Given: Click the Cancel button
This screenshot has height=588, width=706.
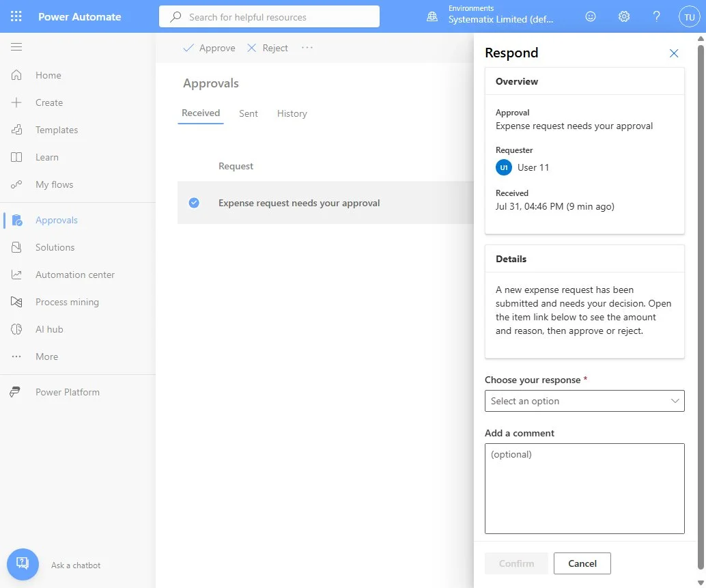Looking at the screenshot, I should 582,563.
